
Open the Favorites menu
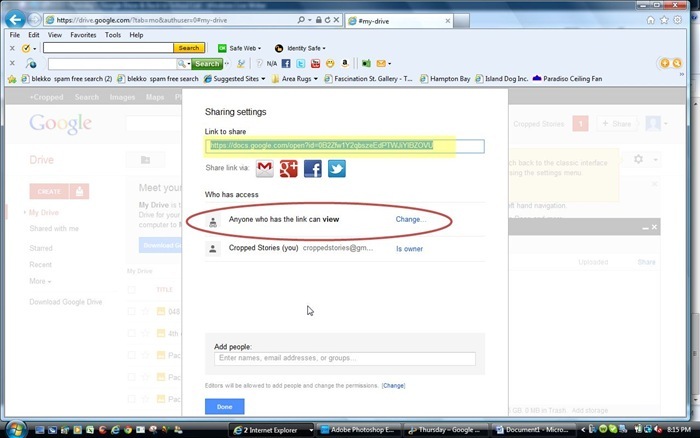click(83, 35)
